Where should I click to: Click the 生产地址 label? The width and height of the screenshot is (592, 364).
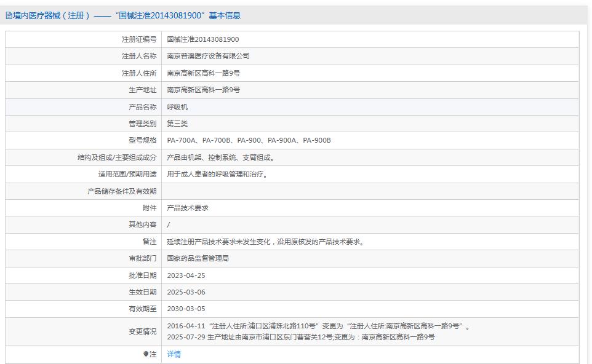tap(142, 90)
